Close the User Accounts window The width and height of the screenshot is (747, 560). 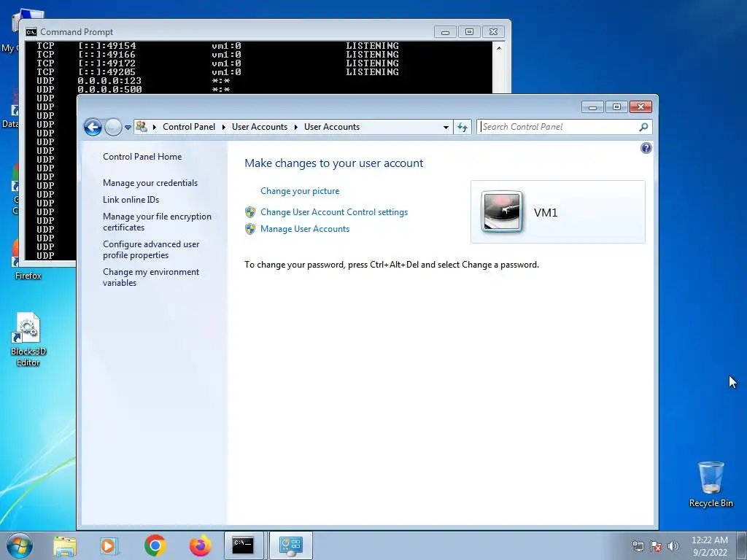pyautogui.click(x=640, y=107)
